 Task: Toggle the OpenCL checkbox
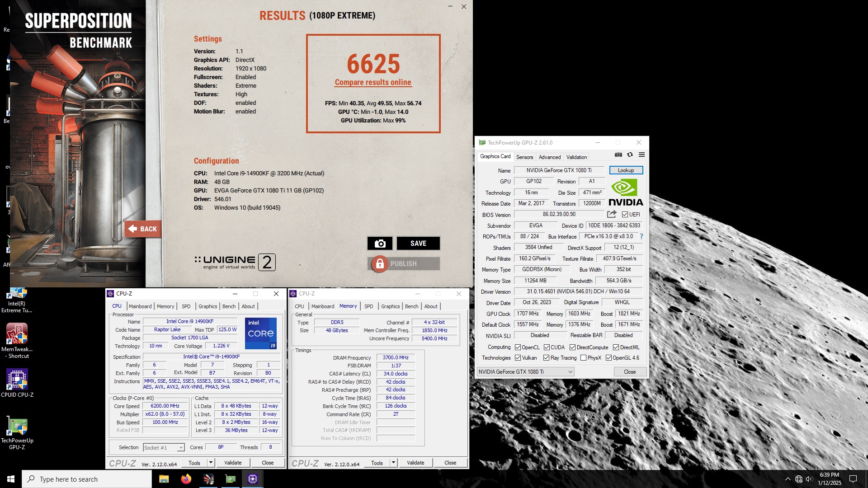pyautogui.click(x=518, y=347)
